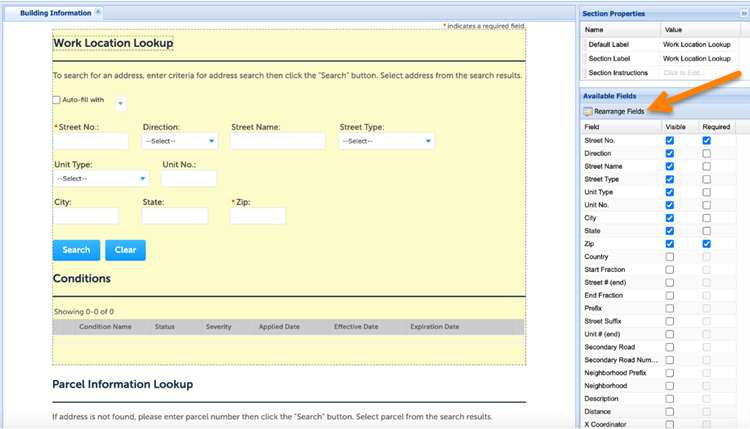
Task: Click the Rearrange Fields icon
Action: [x=588, y=111]
